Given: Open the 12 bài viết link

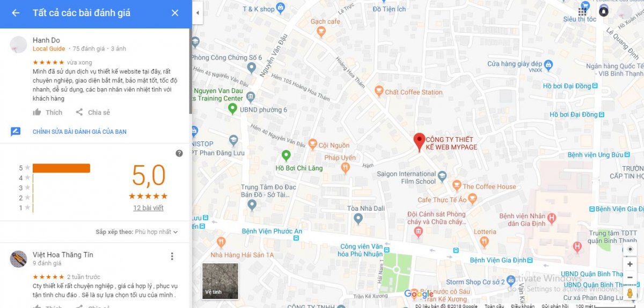Looking at the screenshot, I should [x=148, y=208].
